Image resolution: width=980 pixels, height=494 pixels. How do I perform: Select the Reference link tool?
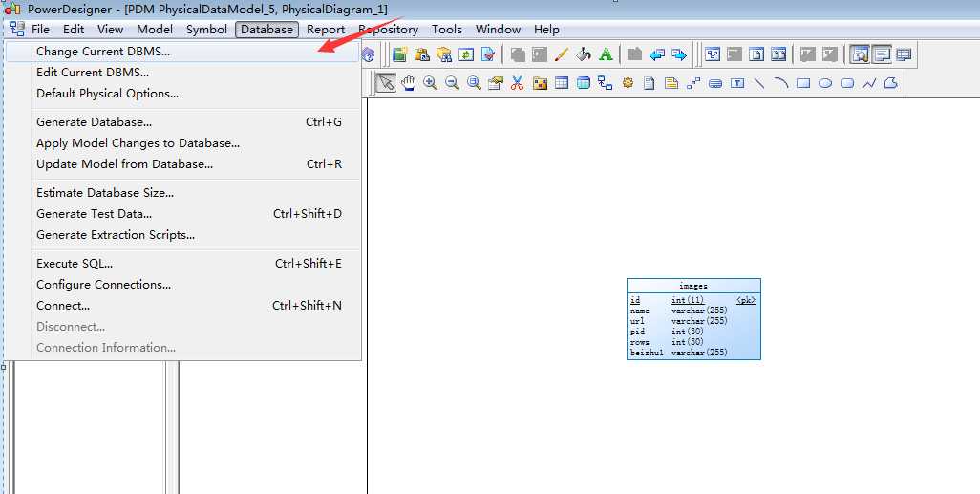pos(605,82)
